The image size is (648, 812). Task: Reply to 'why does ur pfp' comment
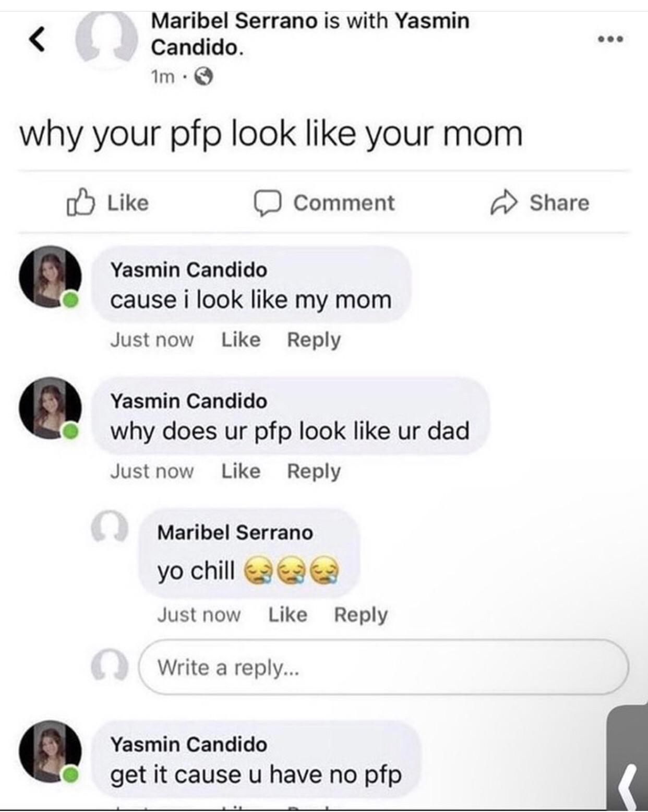click(x=314, y=472)
